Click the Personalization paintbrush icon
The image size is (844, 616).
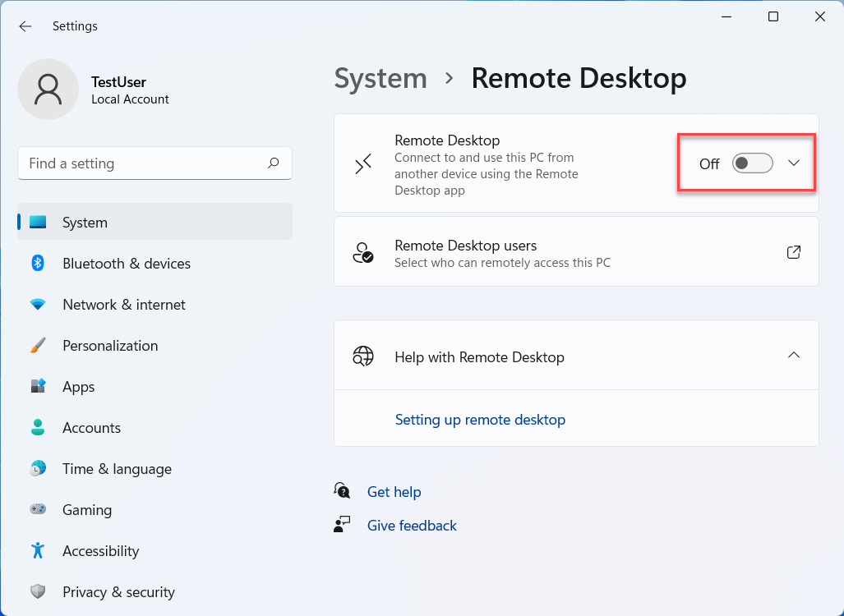pos(38,346)
